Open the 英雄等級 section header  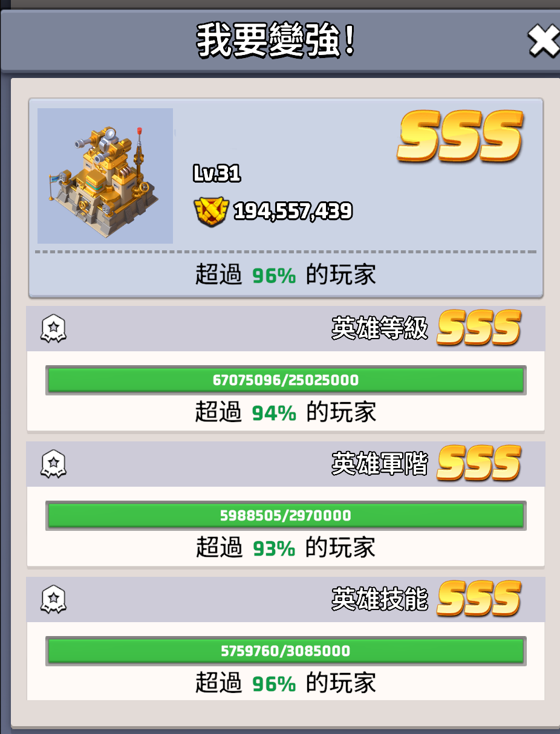[286, 329]
